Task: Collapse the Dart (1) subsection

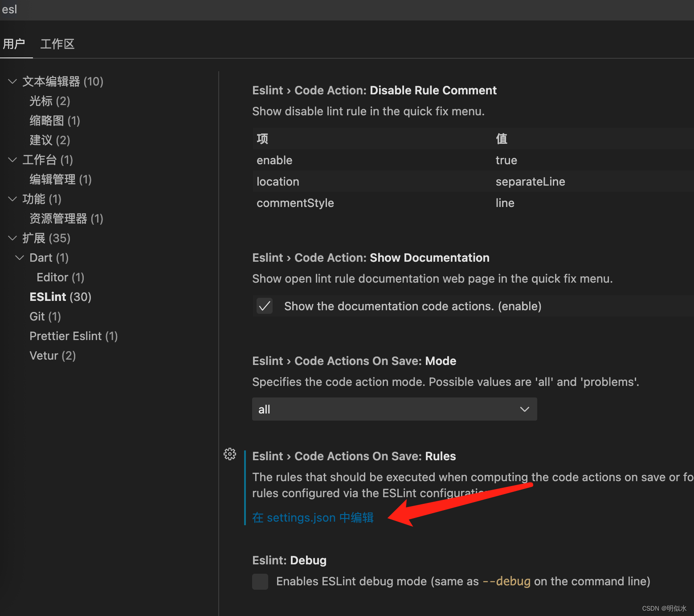Action: tap(20, 258)
